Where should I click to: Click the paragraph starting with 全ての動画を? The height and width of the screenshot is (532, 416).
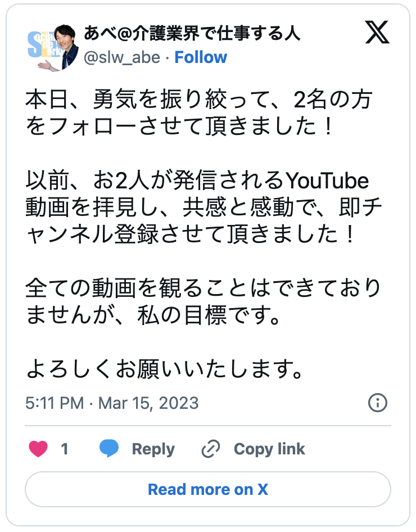pos(204,302)
